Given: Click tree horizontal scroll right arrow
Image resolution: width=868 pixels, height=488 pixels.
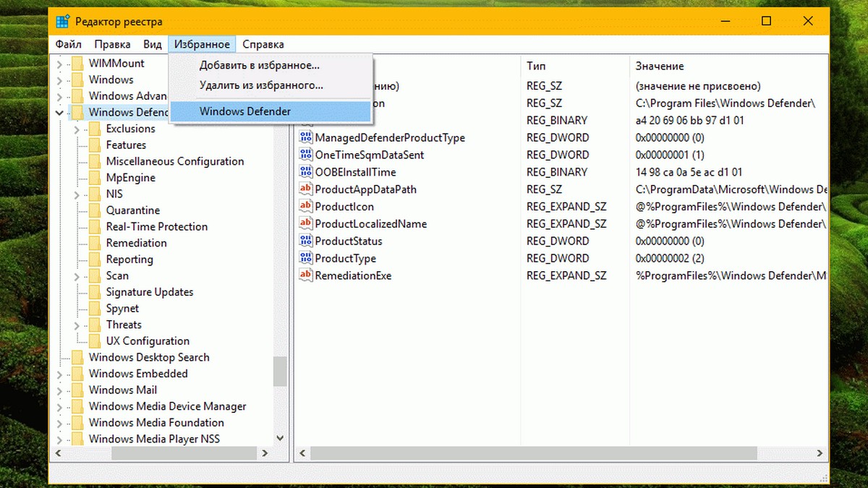Looking at the screenshot, I should (265, 453).
